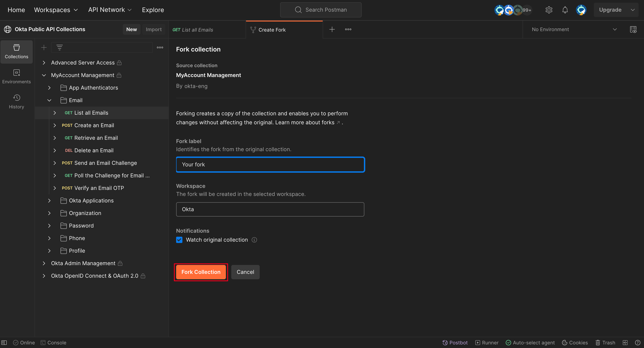Click the settings gear icon
Screen dimensions: 644x348
pyautogui.click(x=549, y=10)
